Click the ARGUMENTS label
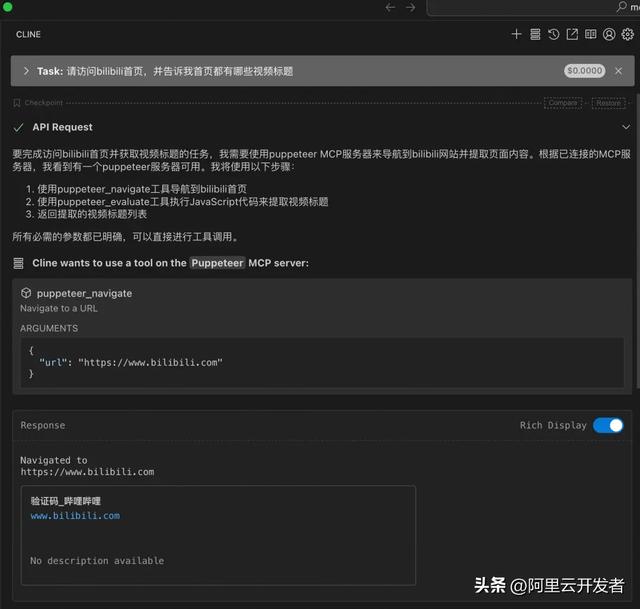 (x=49, y=328)
